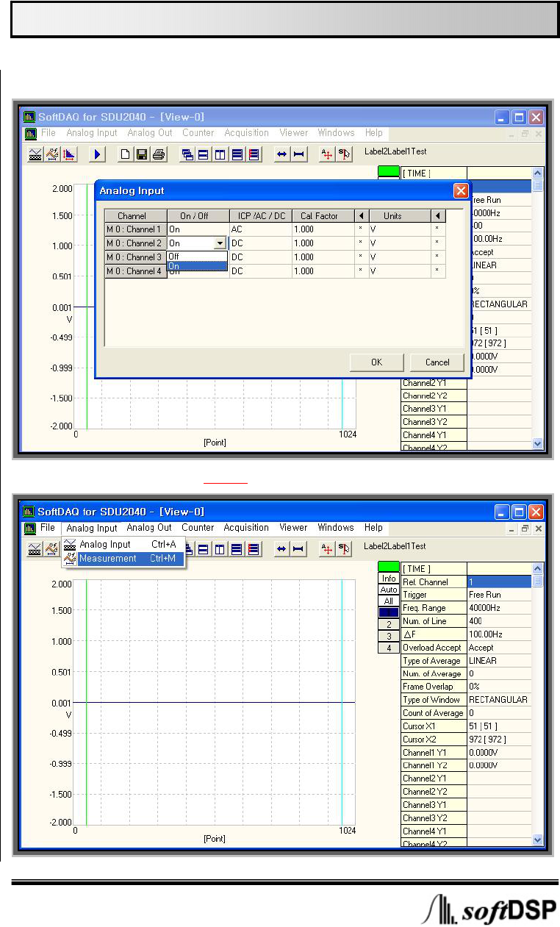Choose Off in Channel 2 dropdown list
This screenshot has height=927, width=560.
[198, 256]
